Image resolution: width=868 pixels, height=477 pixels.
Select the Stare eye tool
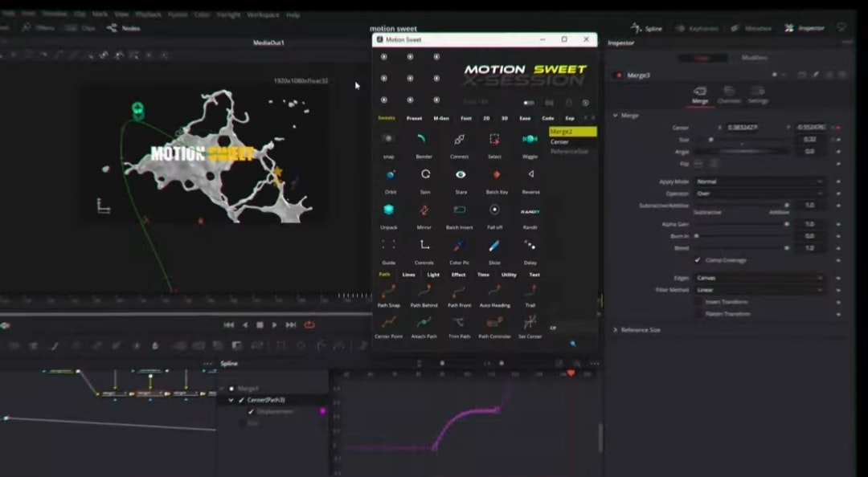[x=461, y=174]
